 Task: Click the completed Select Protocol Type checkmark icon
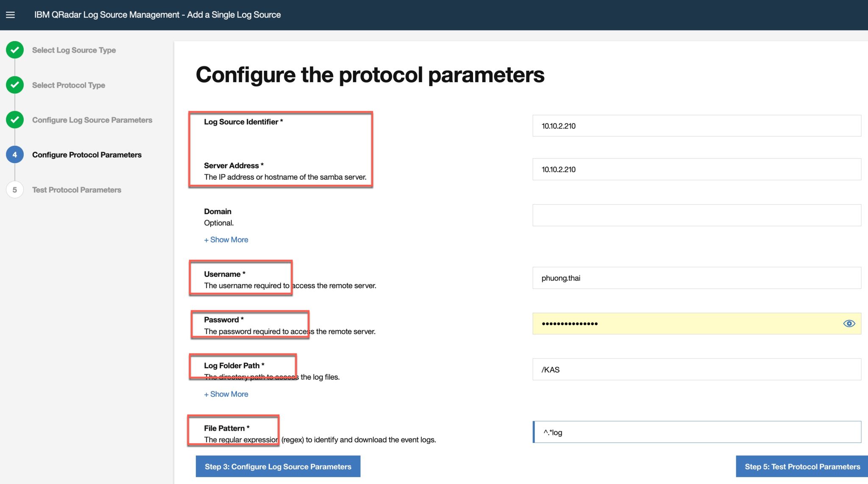[x=15, y=85]
